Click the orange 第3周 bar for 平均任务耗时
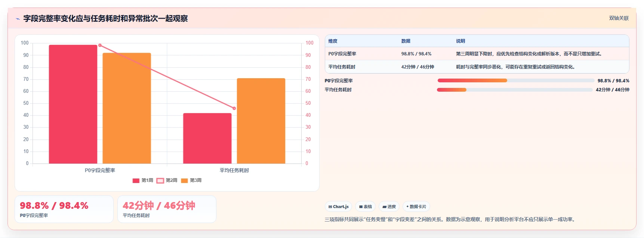Screen dimensions: 644x238 (x=261, y=121)
